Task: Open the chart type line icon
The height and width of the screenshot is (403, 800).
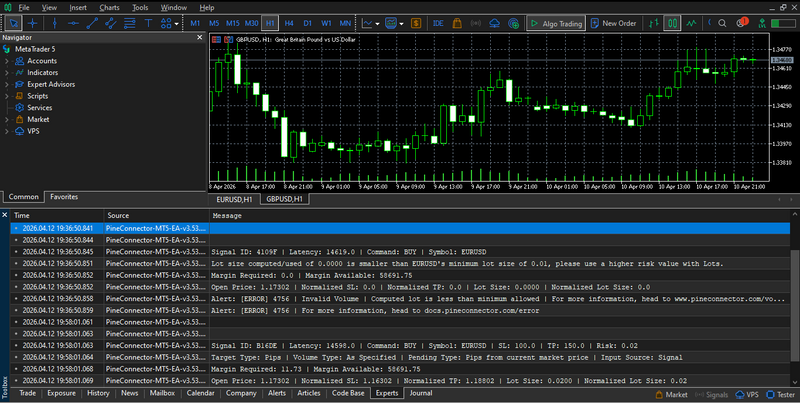Action: point(367,23)
